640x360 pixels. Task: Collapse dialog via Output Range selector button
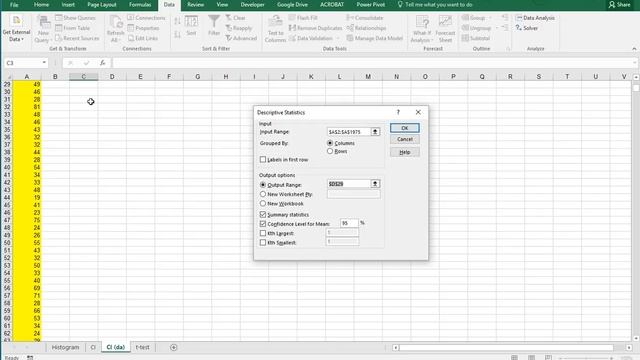coord(375,184)
